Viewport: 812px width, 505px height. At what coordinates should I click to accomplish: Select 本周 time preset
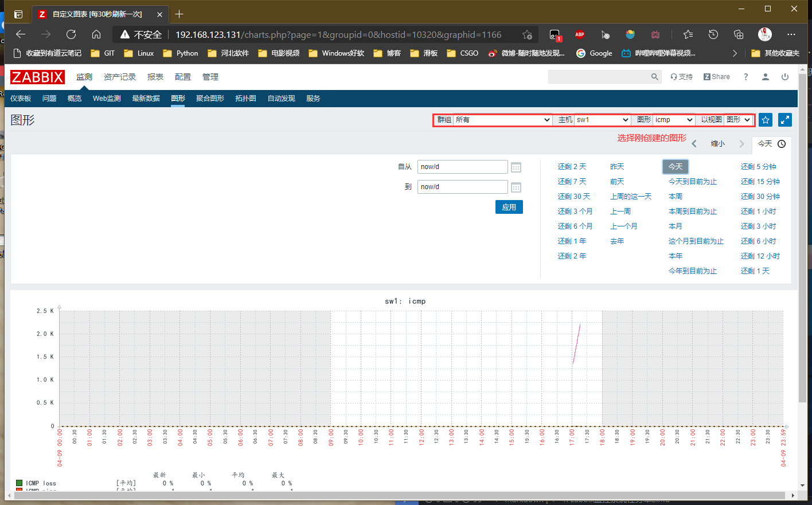point(676,197)
